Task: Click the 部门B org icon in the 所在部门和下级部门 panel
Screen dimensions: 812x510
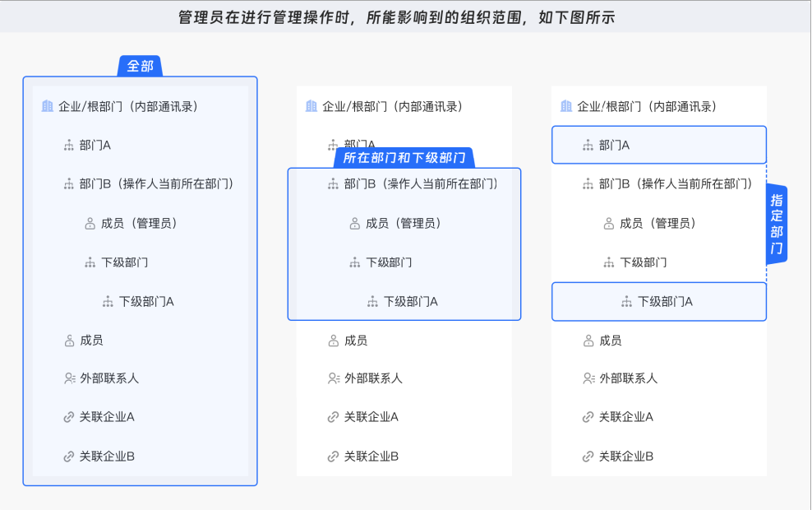Action: (x=333, y=184)
